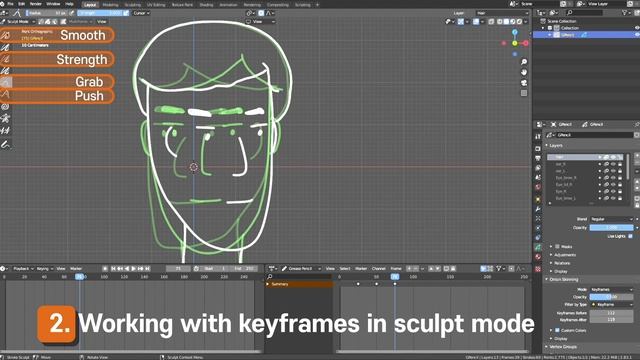Toggle the camera view icon

click(x=524, y=83)
